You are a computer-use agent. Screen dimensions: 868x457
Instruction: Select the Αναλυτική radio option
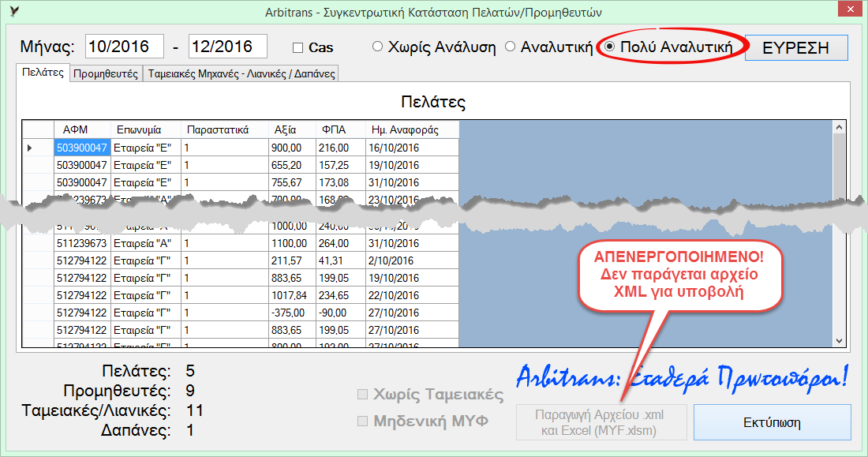point(510,47)
